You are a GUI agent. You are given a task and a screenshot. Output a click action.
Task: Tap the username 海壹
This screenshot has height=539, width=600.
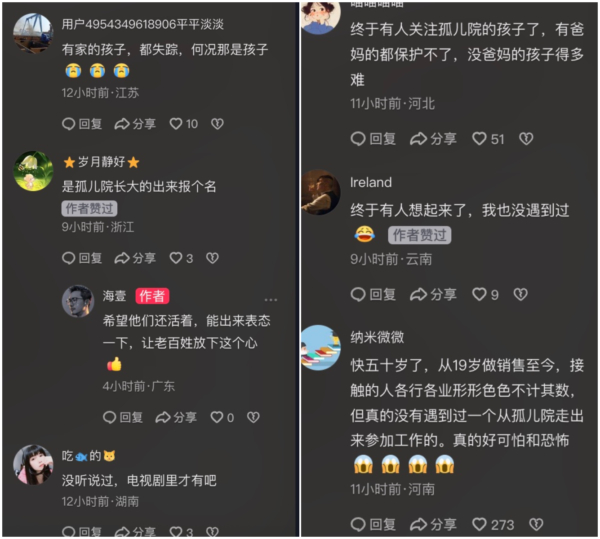(114, 296)
